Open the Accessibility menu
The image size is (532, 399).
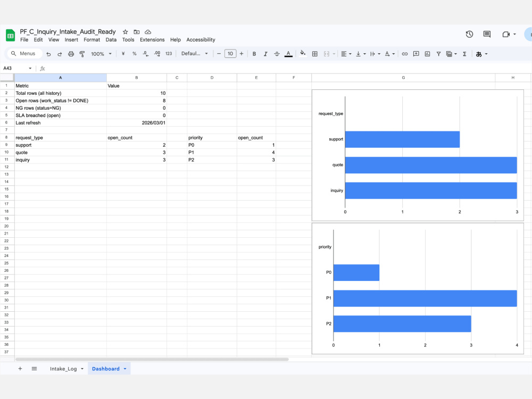click(201, 40)
